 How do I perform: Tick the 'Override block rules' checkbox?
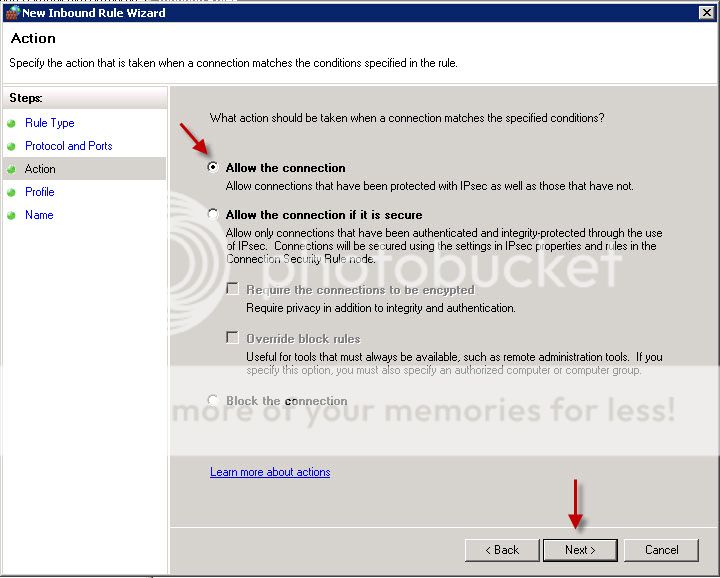click(233, 338)
